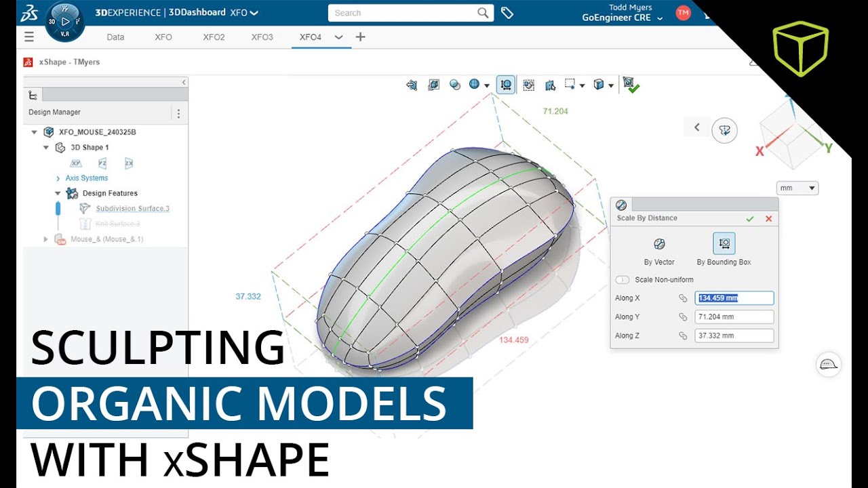868x488 pixels.
Task: Click the dashed-box shapes toolbar icon
Action: [x=528, y=85]
